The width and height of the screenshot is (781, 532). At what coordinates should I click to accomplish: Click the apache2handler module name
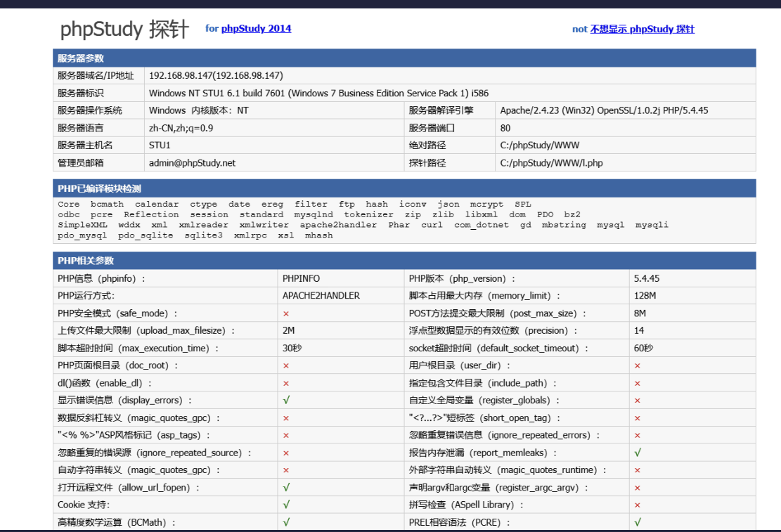(x=338, y=225)
